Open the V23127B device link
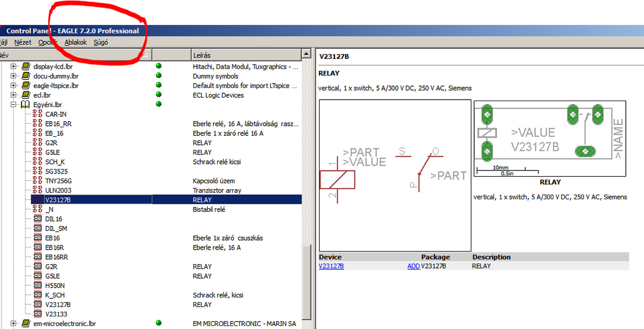 pos(331,266)
